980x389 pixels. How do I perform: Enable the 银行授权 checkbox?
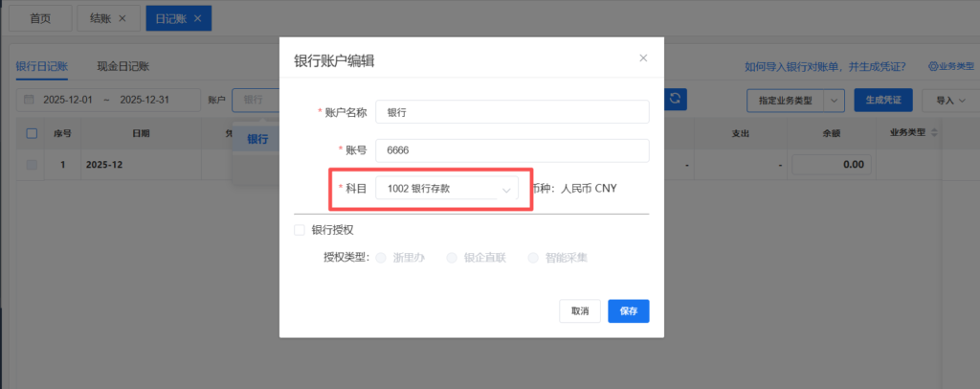pos(300,230)
